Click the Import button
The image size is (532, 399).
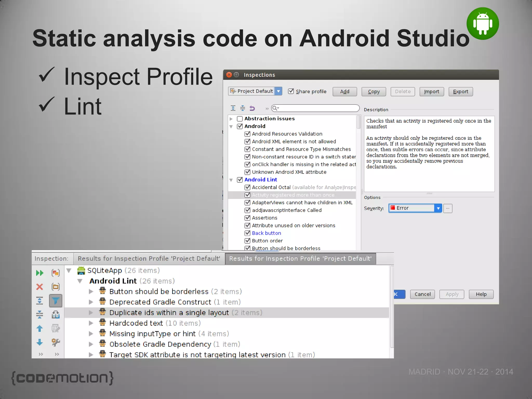432,91
